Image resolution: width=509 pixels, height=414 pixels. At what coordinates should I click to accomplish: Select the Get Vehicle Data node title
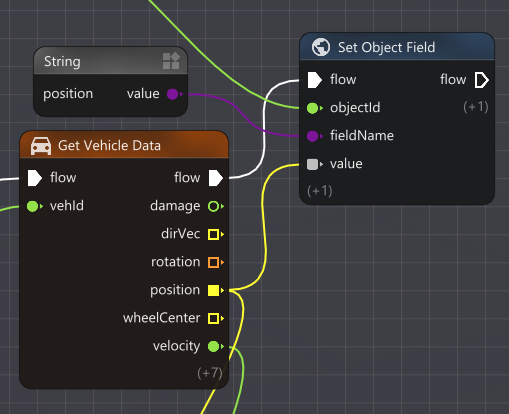[x=109, y=146]
